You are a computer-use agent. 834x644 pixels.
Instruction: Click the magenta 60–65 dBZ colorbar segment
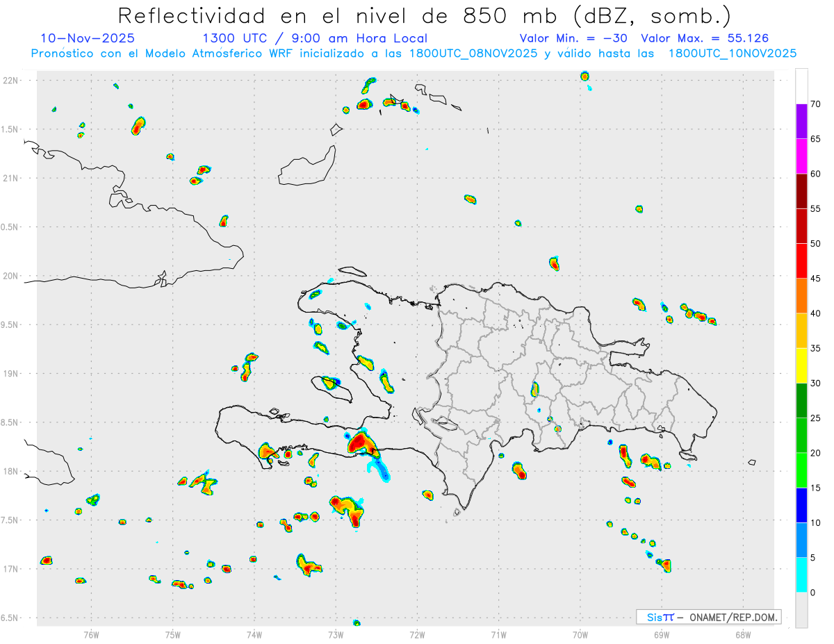(x=801, y=156)
